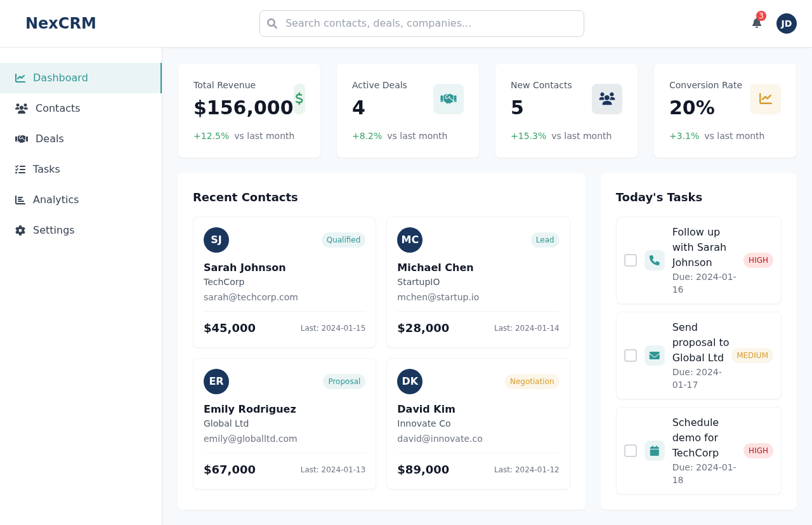812x525 pixels.
Task: Click the chart icon on Conversion Rate card
Action: tap(766, 98)
